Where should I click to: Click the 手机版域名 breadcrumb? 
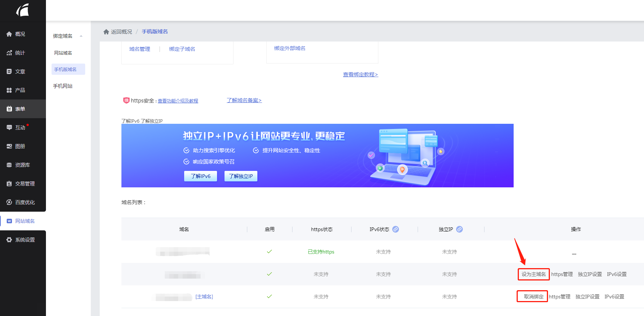[155, 31]
